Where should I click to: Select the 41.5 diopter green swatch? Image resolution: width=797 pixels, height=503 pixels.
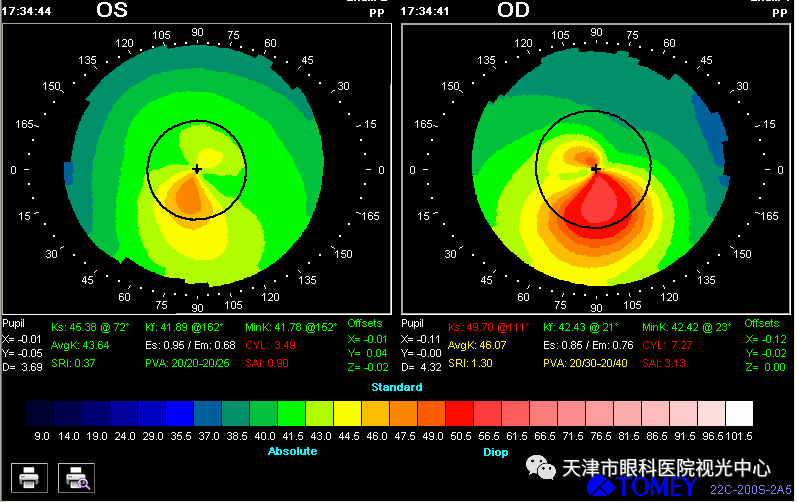(292, 414)
